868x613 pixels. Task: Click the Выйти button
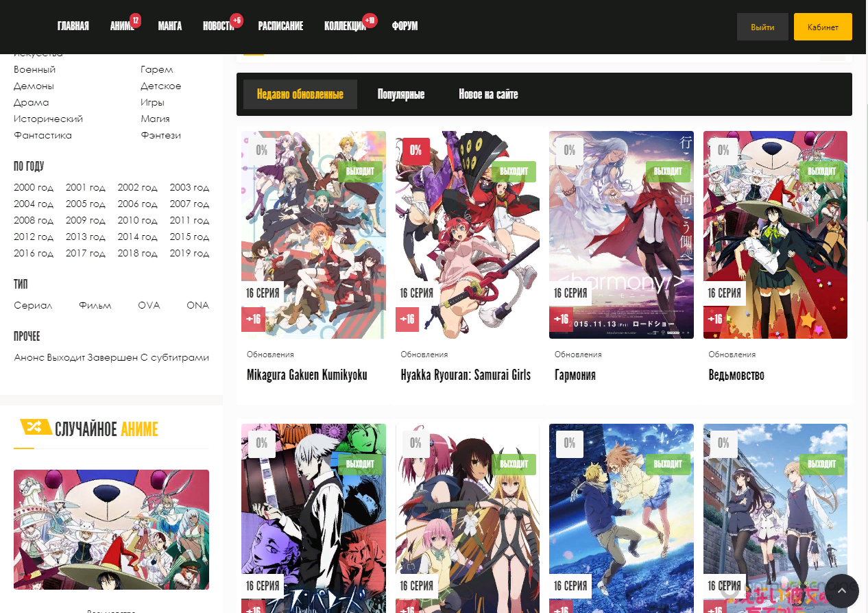762,27
